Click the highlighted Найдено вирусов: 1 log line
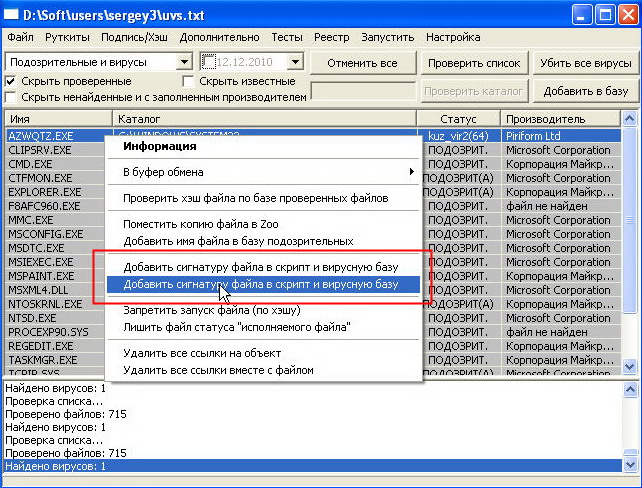Viewport: 642px width, 488px height. click(312, 466)
